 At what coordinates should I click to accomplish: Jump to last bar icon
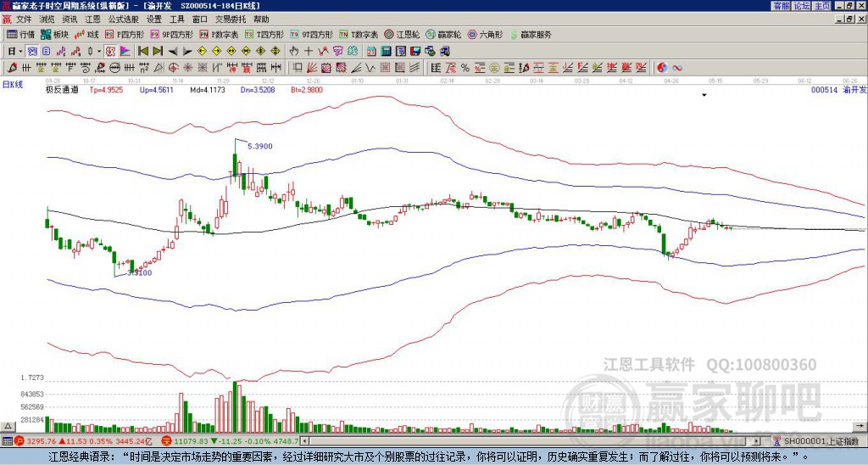[158, 52]
